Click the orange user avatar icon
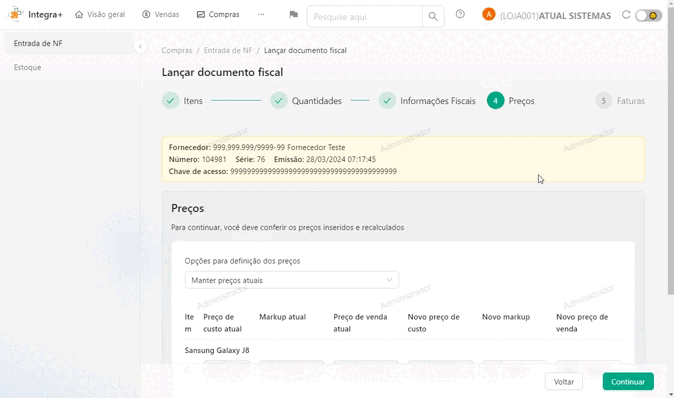This screenshot has height=398, width=674. point(488,15)
